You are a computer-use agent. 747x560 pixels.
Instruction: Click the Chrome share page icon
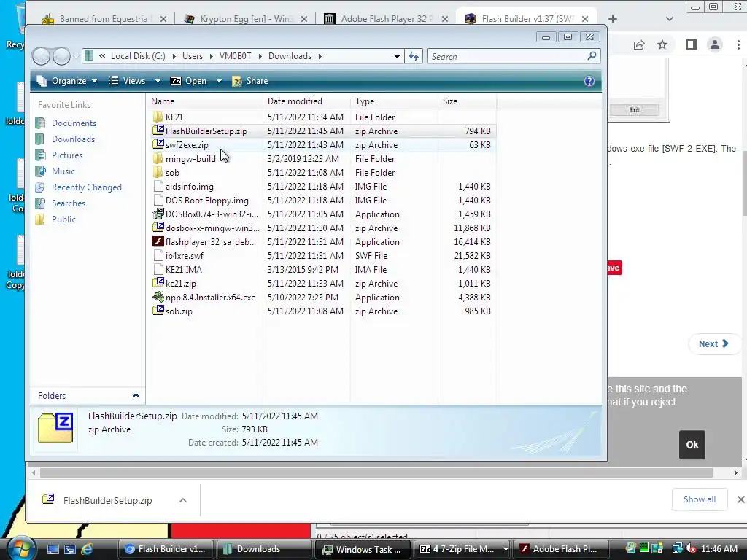639,44
